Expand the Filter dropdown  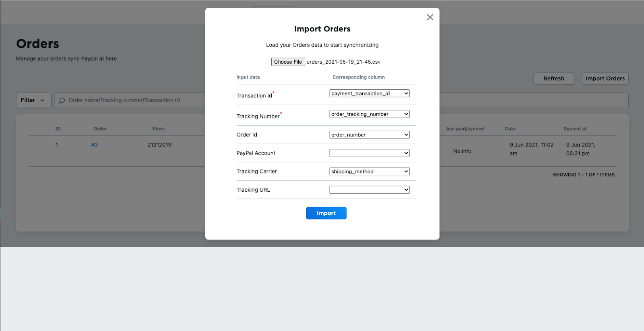click(x=33, y=100)
